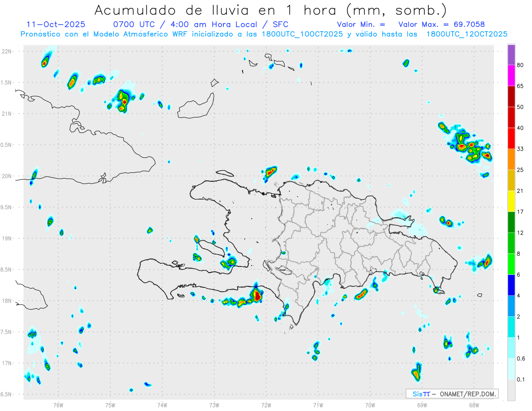Click the '73W' longitude label

tap(214, 405)
